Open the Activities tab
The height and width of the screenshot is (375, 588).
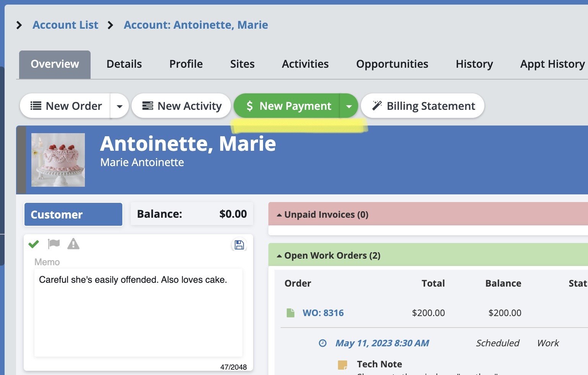305,64
